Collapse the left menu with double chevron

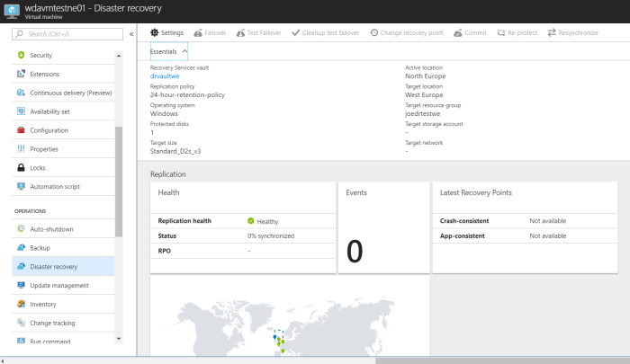130,34
